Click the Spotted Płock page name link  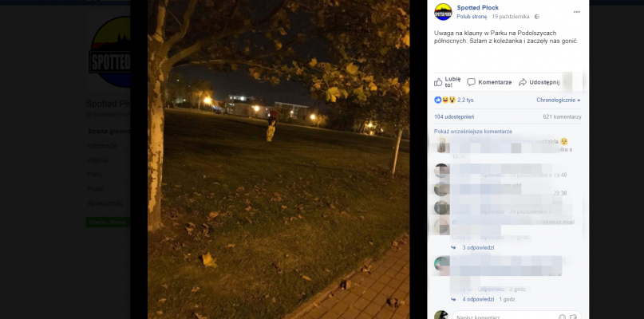click(x=478, y=8)
